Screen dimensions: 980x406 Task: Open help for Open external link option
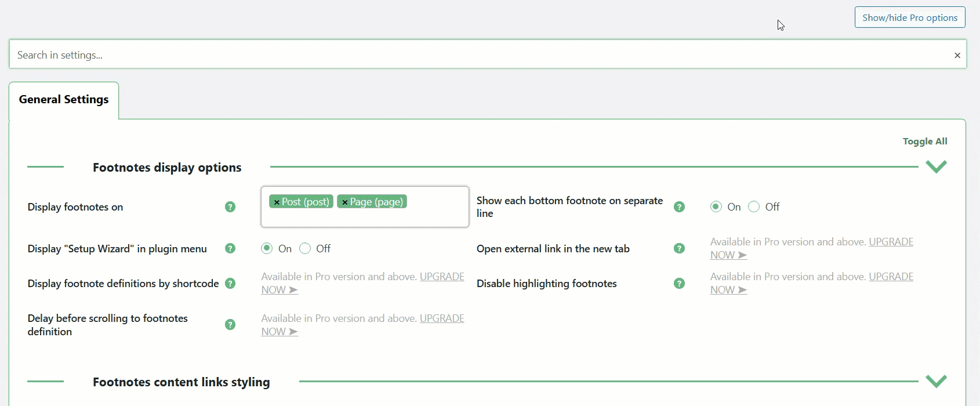pyautogui.click(x=679, y=249)
